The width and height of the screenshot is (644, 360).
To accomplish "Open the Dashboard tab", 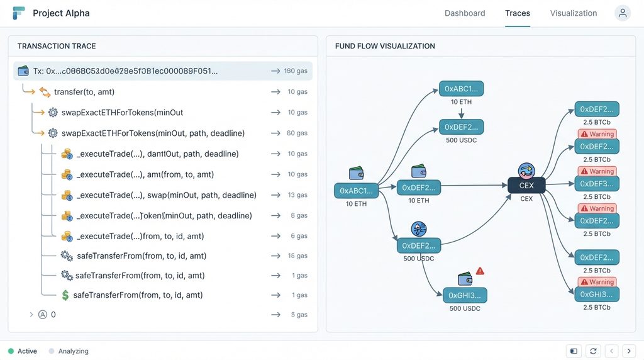I will 465,13.
